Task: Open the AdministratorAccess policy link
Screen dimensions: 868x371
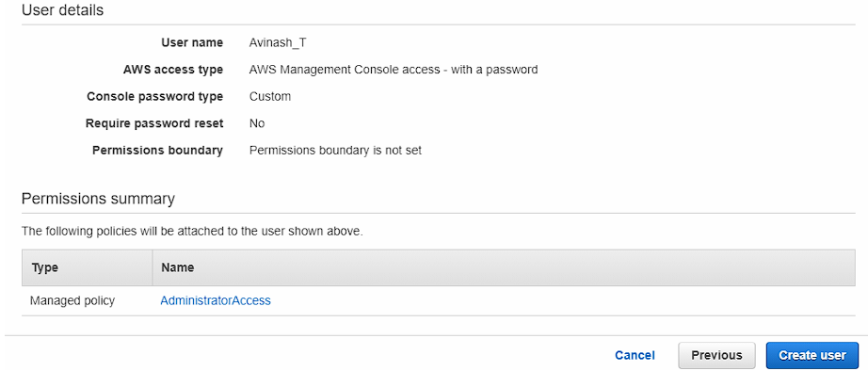Action: (216, 300)
